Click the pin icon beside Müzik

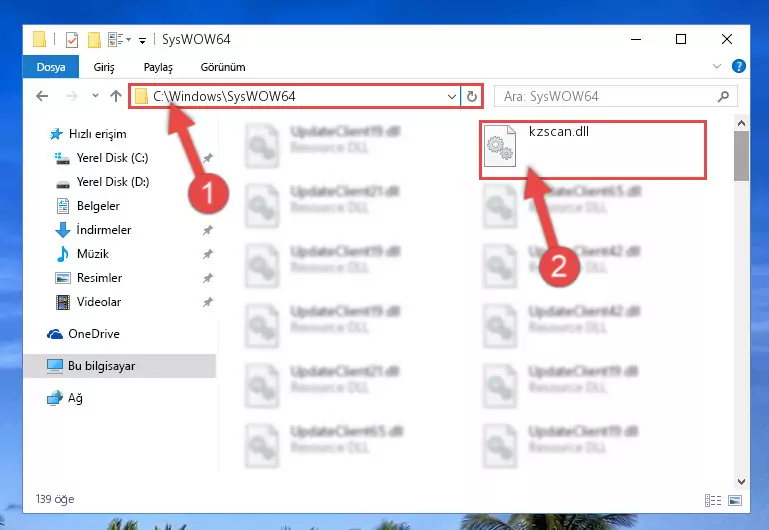click(208, 254)
